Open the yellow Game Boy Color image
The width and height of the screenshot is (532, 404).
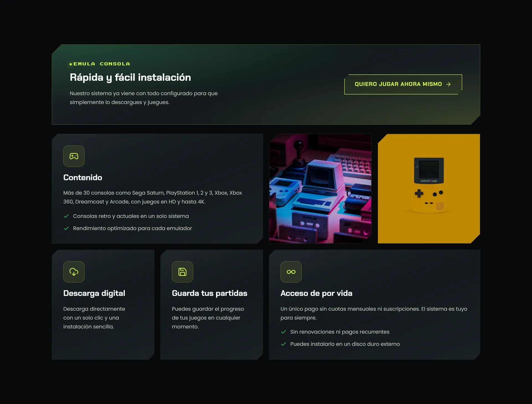[x=429, y=189]
